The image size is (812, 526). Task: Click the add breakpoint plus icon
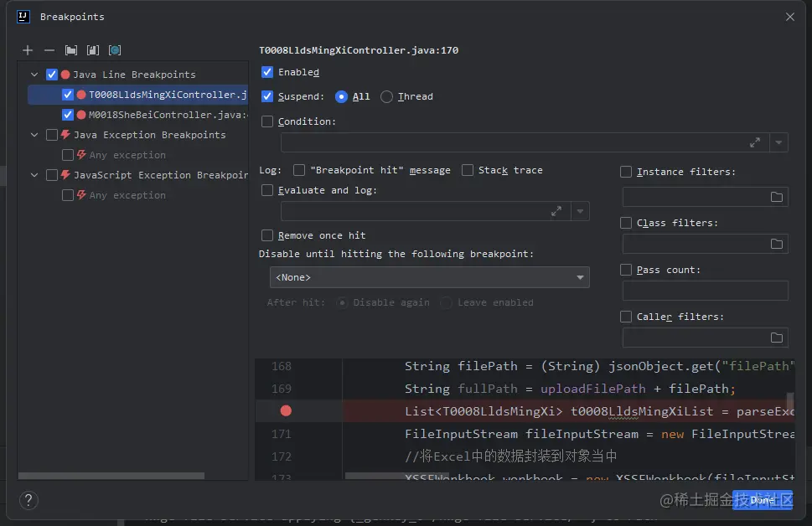[x=28, y=51]
